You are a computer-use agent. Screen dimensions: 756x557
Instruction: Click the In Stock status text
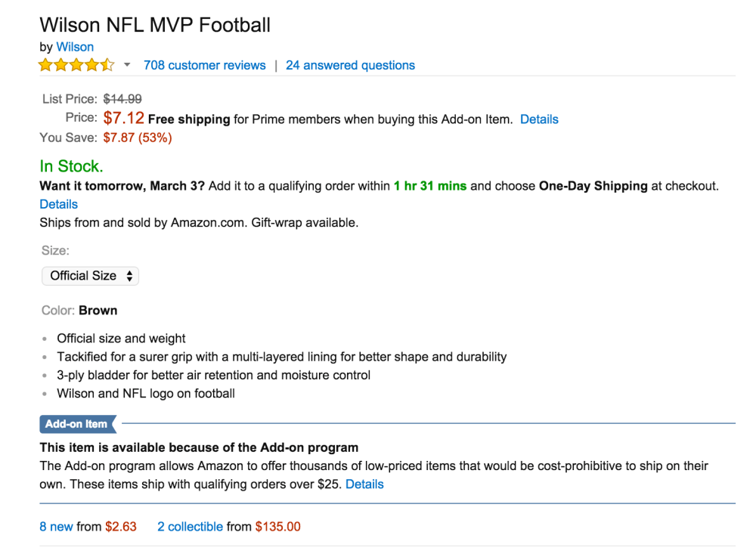(x=71, y=166)
